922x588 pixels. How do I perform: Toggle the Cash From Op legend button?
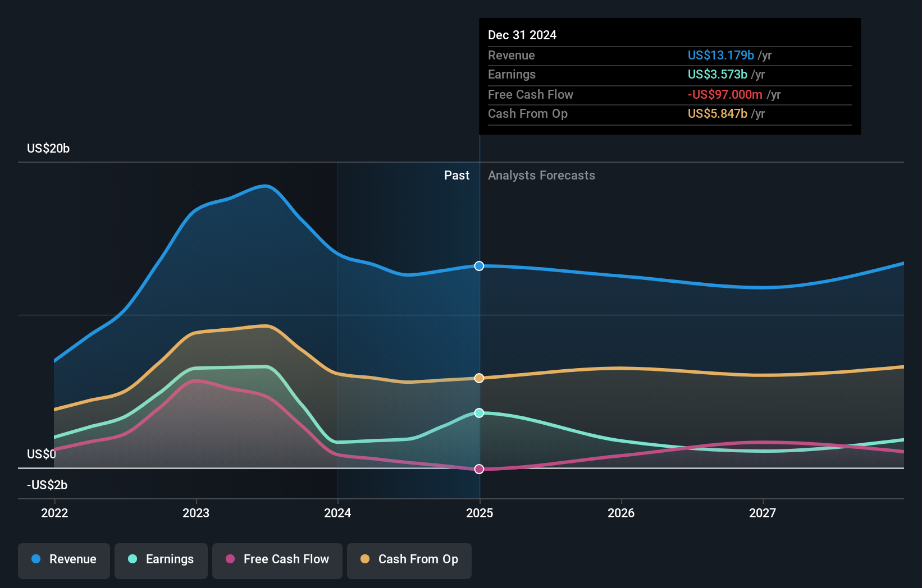(409, 561)
